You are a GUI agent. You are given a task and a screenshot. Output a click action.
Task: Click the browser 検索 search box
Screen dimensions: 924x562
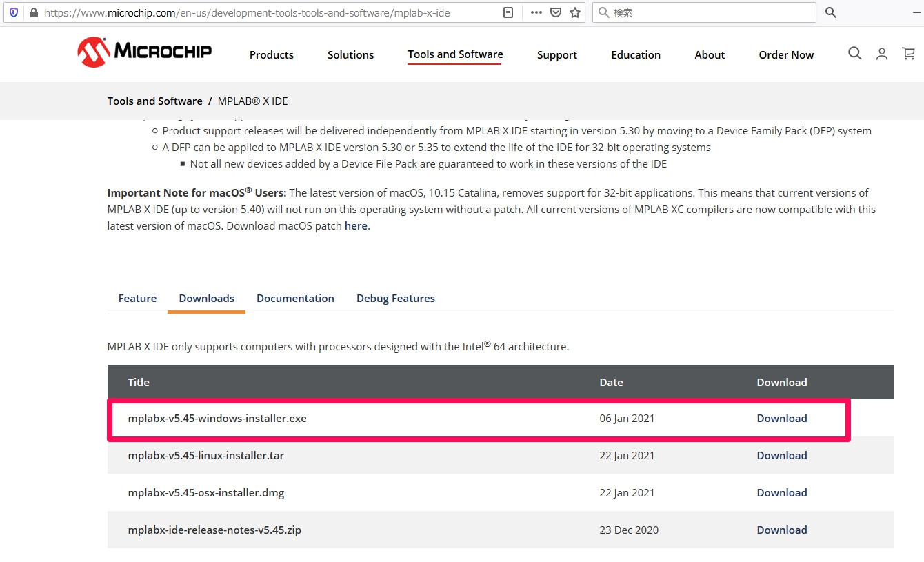click(704, 12)
